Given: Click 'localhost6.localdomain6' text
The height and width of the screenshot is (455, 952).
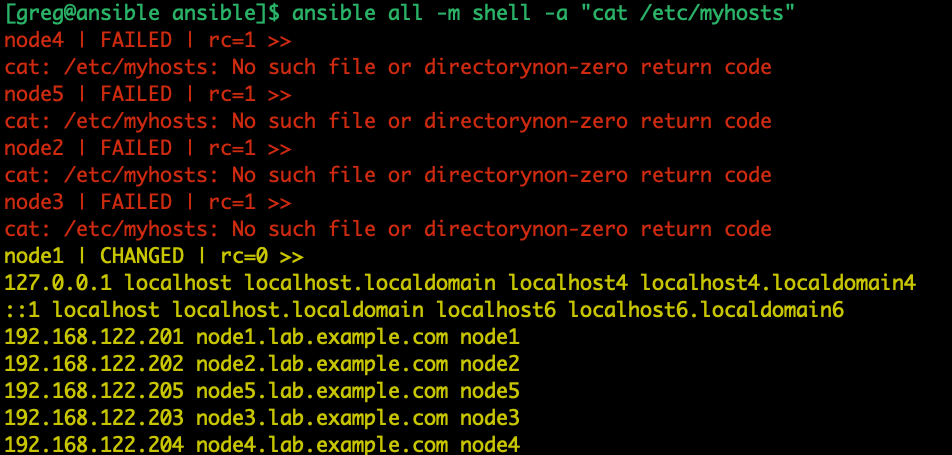Looking at the screenshot, I should pos(706,310).
